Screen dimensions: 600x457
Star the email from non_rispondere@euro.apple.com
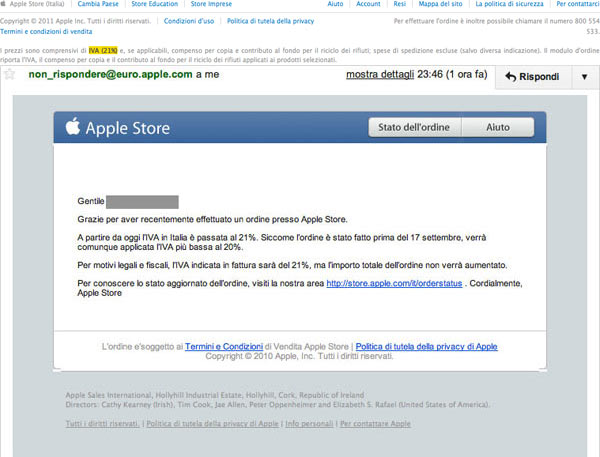point(10,75)
